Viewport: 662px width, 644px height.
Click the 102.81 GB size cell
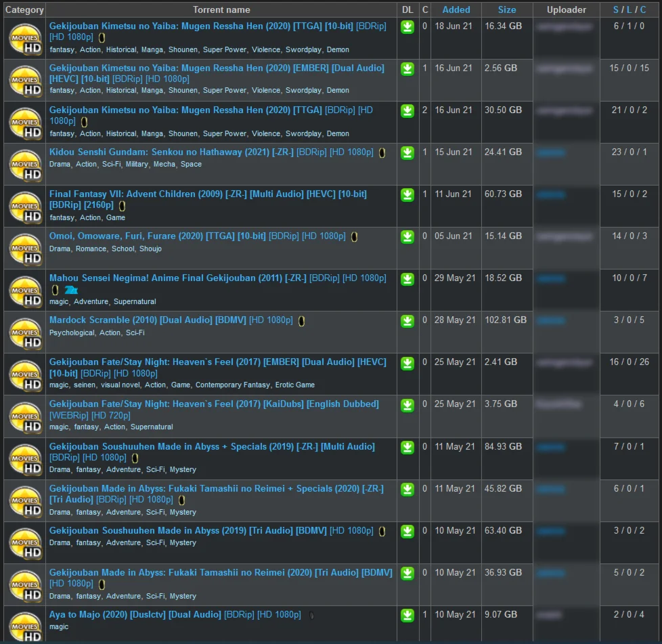coord(506,320)
